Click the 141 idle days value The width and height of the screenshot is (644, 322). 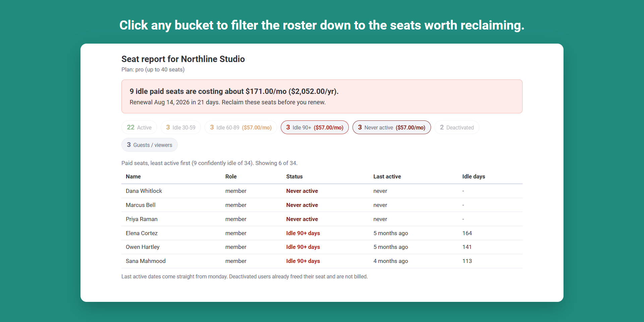(467, 247)
